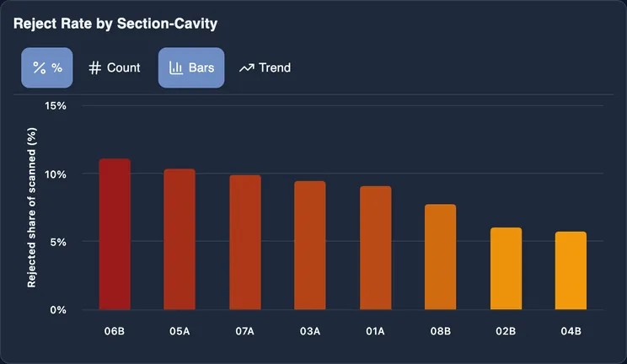Switch to Count view
The height and width of the screenshot is (364, 627).
coord(115,67)
